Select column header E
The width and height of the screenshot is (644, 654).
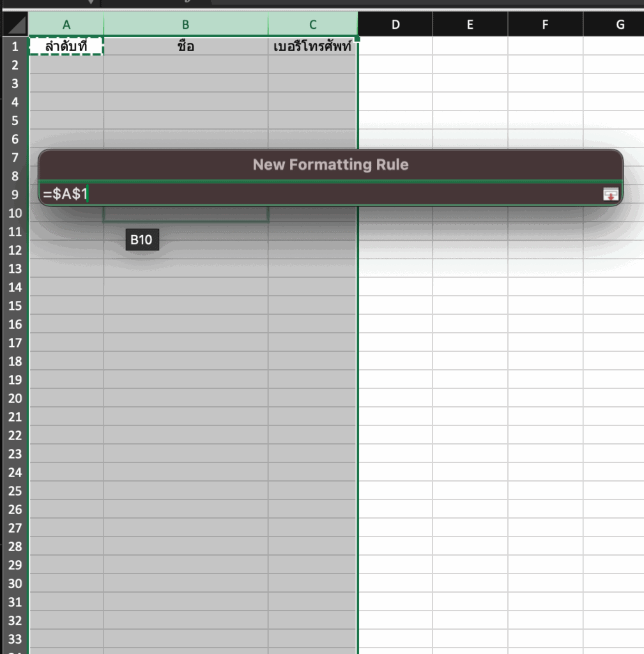pos(470,24)
